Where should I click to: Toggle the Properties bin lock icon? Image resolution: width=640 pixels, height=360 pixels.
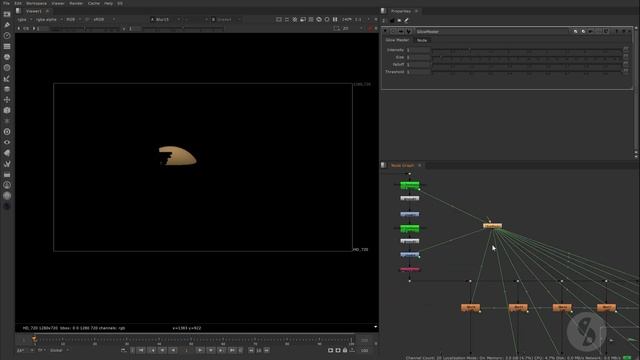tap(392, 20)
